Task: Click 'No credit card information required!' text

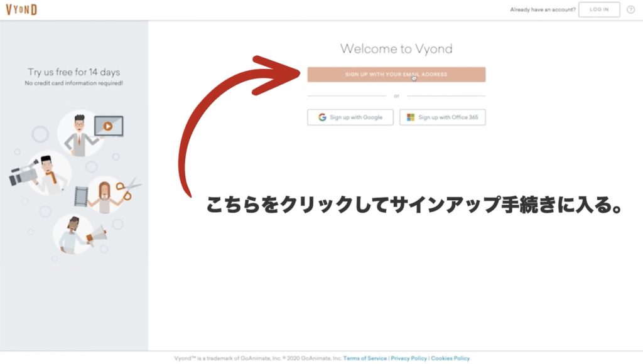Action: (x=74, y=83)
